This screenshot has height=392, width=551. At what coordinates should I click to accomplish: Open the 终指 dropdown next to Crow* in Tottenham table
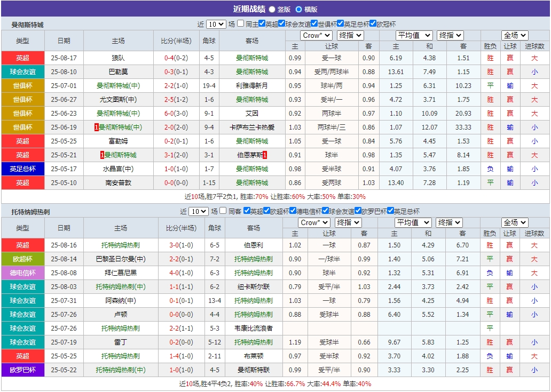[x=348, y=222]
